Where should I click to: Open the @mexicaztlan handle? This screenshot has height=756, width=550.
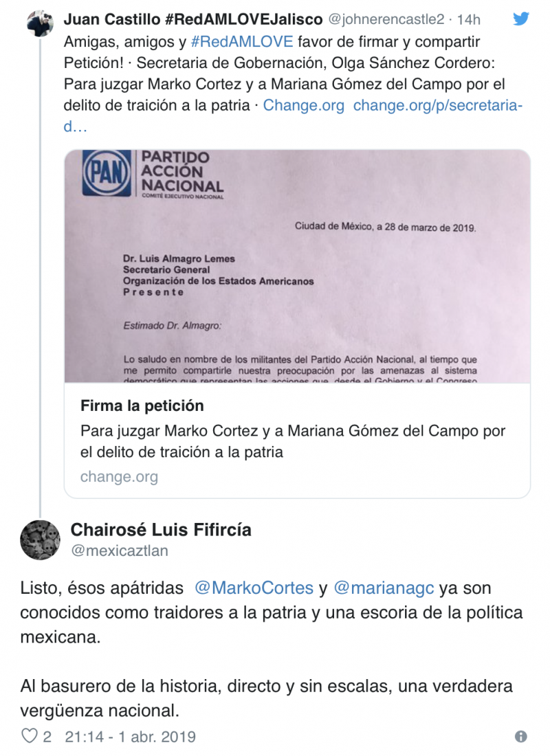pyautogui.click(x=119, y=551)
